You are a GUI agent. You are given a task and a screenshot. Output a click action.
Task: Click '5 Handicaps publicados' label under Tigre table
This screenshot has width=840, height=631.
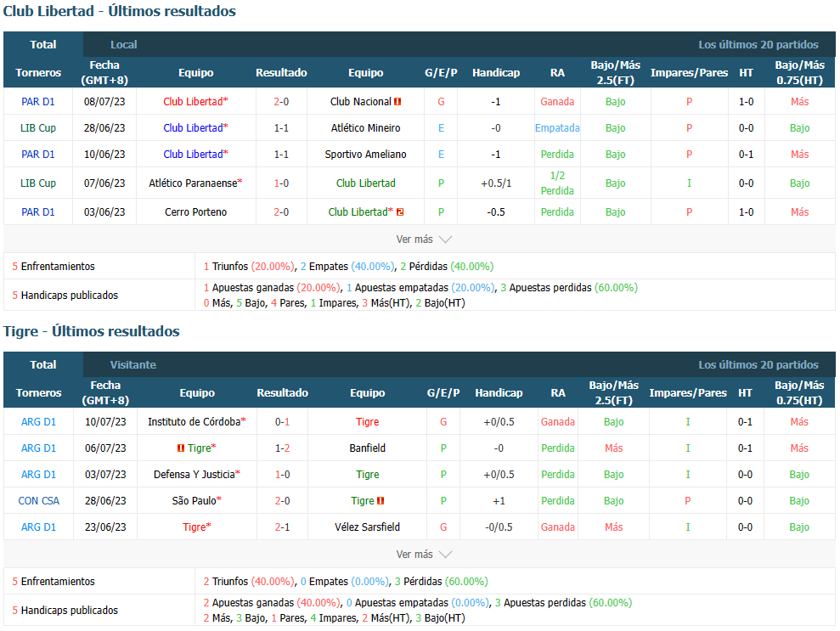point(65,610)
